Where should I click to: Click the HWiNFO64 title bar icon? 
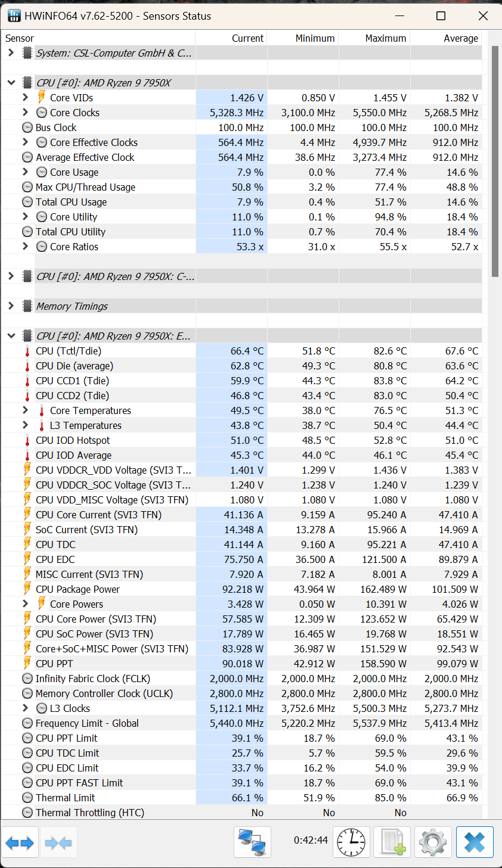click(x=13, y=15)
